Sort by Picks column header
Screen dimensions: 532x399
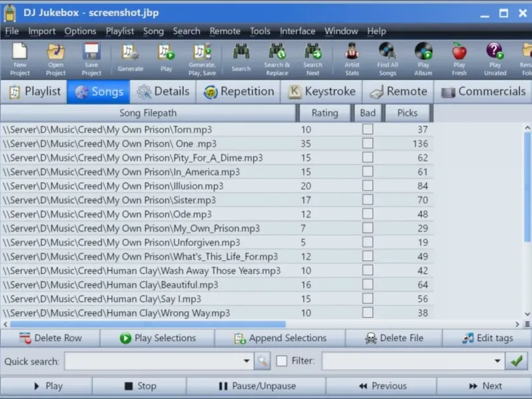click(x=408, y=113)
